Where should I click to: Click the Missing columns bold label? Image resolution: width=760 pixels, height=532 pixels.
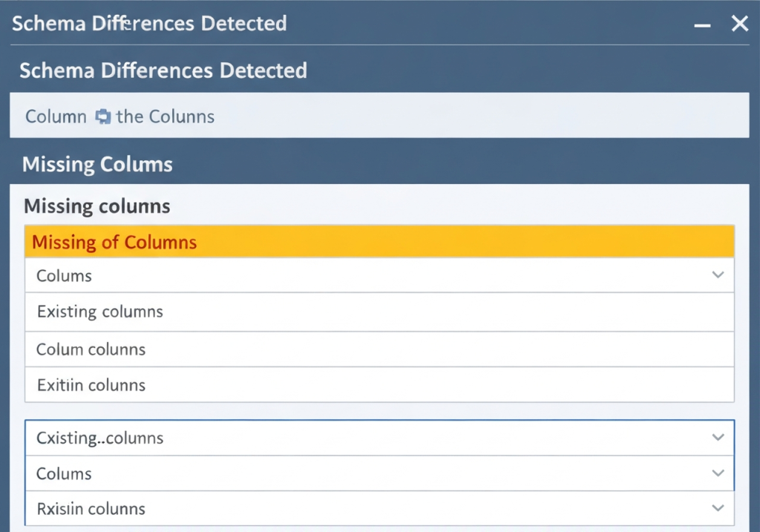pyautogui.click(x=97, y=206)
